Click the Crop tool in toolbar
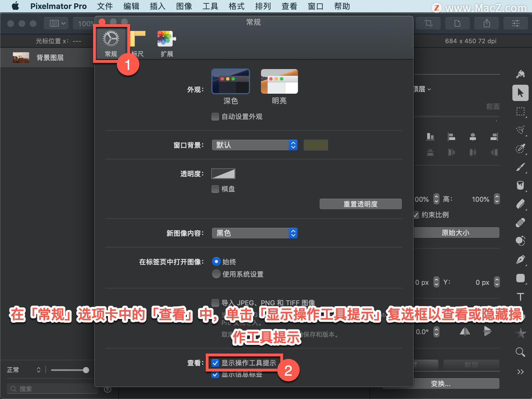This screenshot has width=532, height=399. [428, 23]
